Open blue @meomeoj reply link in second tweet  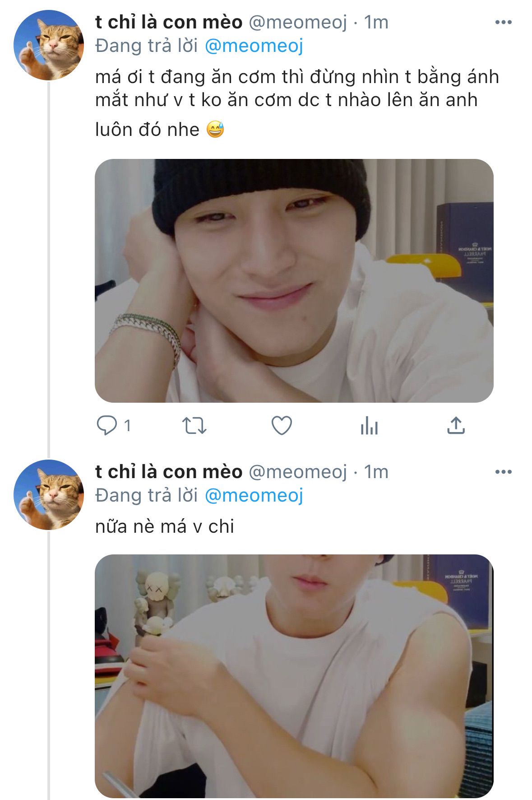point(254,495)
